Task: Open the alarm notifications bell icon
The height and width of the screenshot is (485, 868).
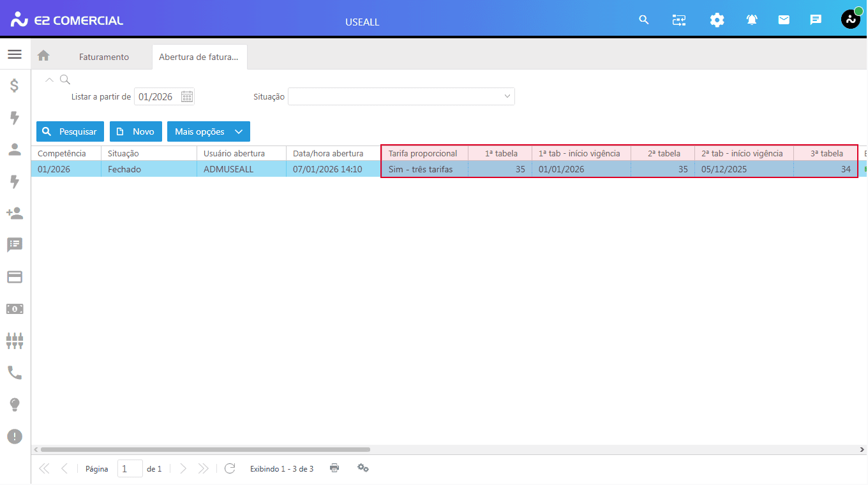Action: 752,20
